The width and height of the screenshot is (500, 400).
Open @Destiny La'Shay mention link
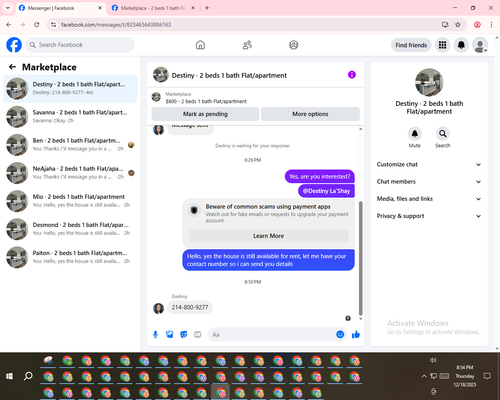point(326,191)
